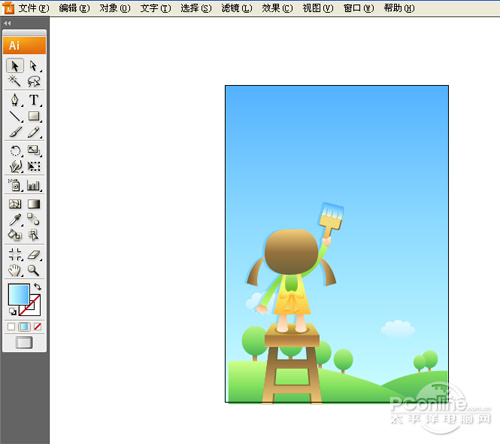Open the 视图(V) menu
This screenshot has height=444, width=500.
coord(318,8)
